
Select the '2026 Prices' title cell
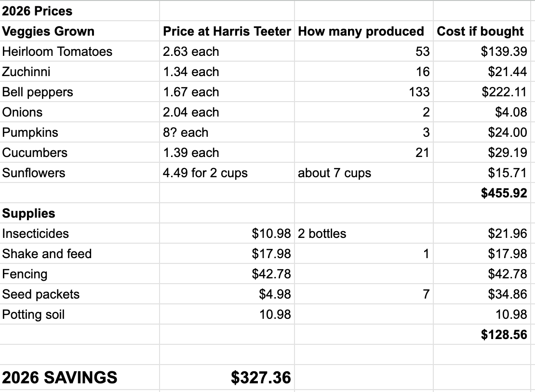click(x=80, y=11)
